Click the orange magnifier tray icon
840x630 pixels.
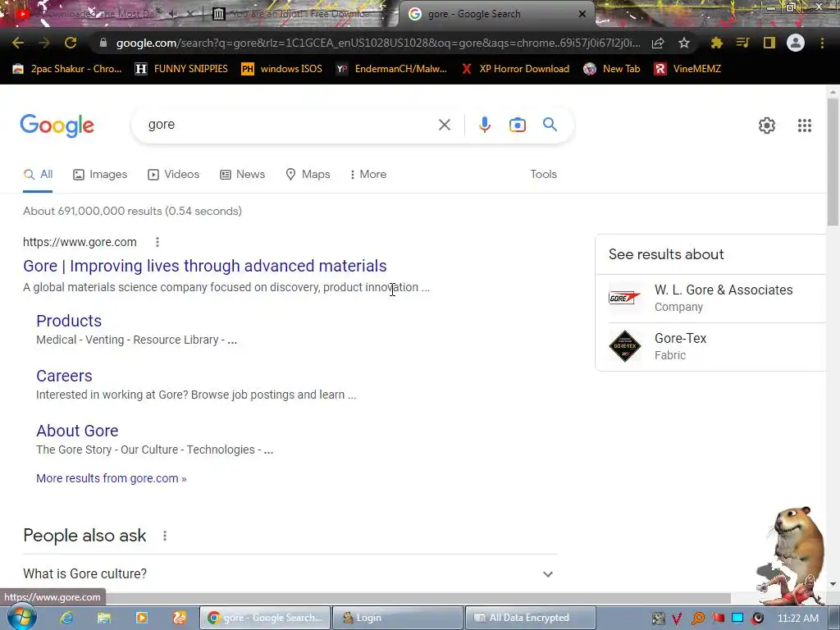[697, 619]
